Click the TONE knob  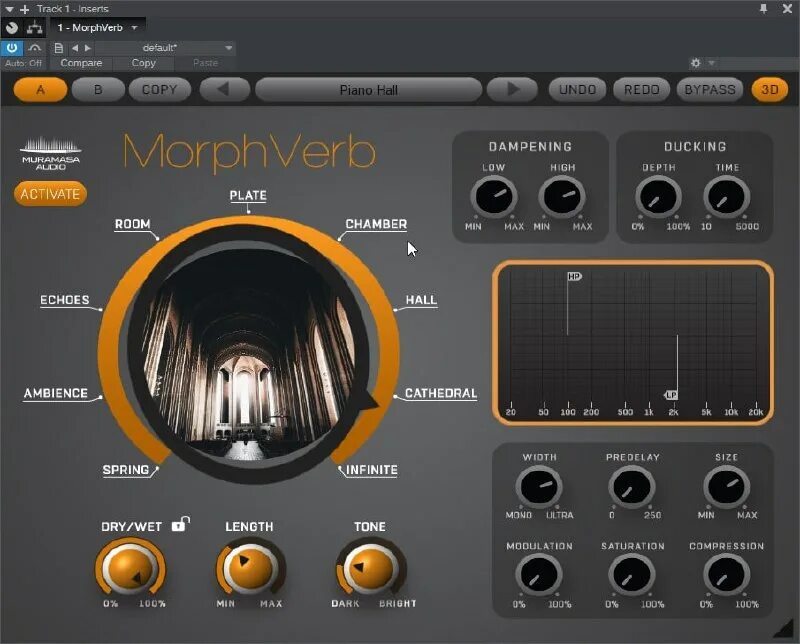pyautogui.click(x=370, y=567)
